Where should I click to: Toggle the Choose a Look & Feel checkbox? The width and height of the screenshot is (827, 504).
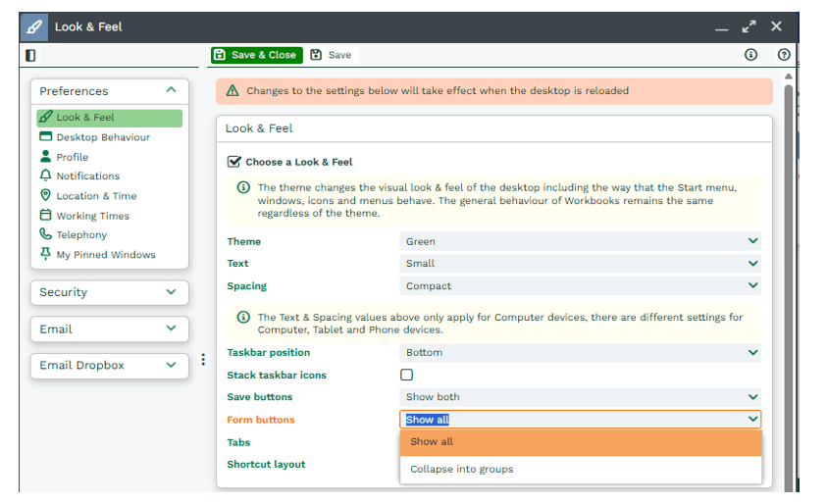[233, 162]
